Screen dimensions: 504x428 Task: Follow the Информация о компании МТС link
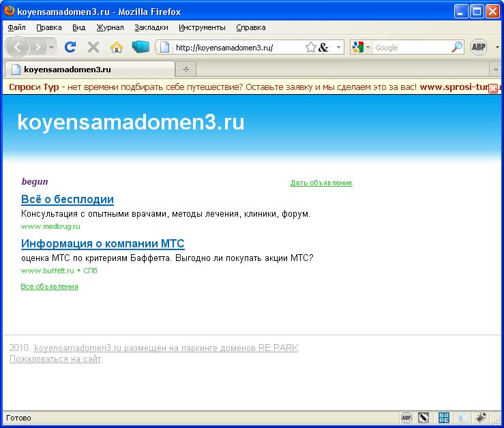(x=102, y=244)
